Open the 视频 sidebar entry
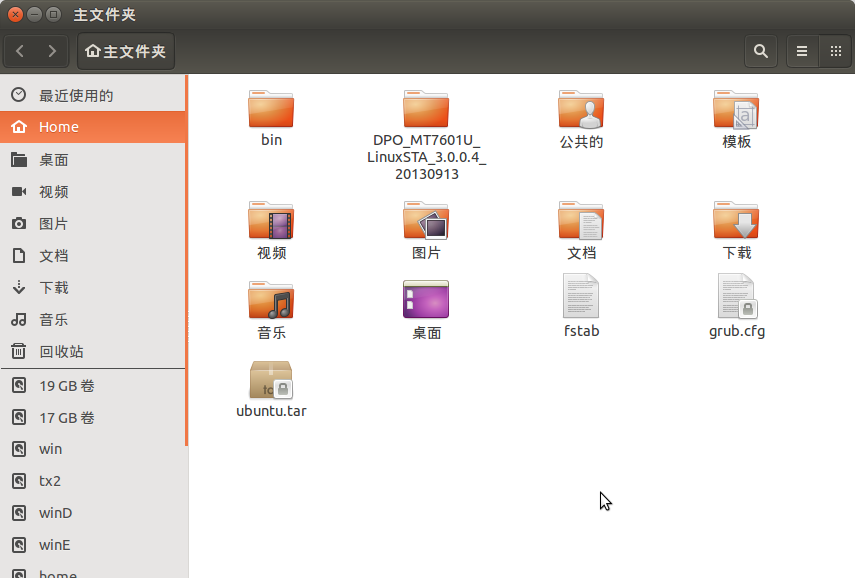This screenshot has height=578, width=855. click(93, 192)
